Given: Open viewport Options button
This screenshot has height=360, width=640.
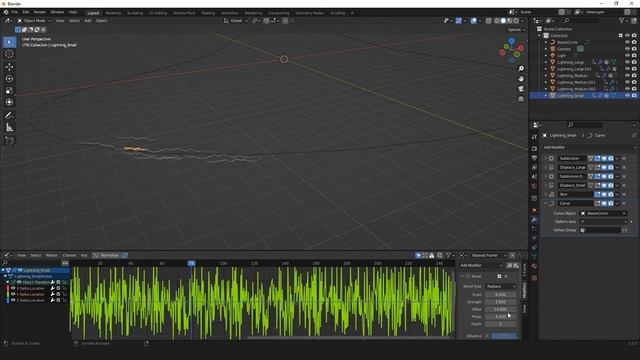Looking at the screenshot, I should 516,30.
